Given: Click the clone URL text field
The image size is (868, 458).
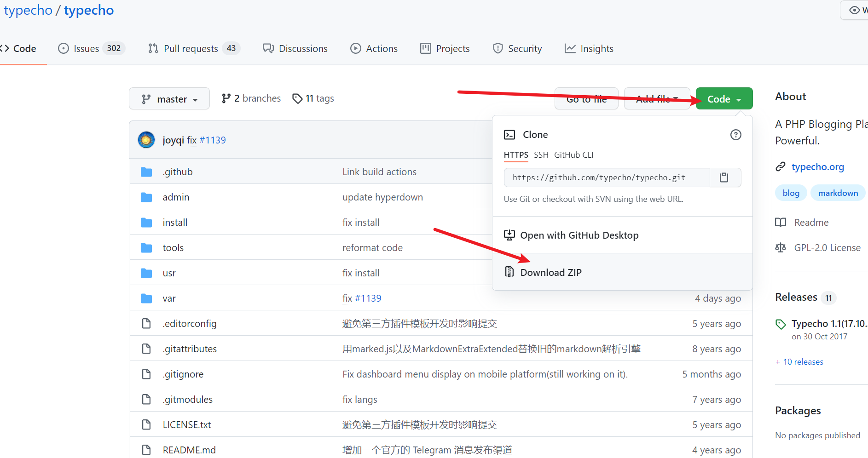Looking at the screenshot, I should [607, 177].
